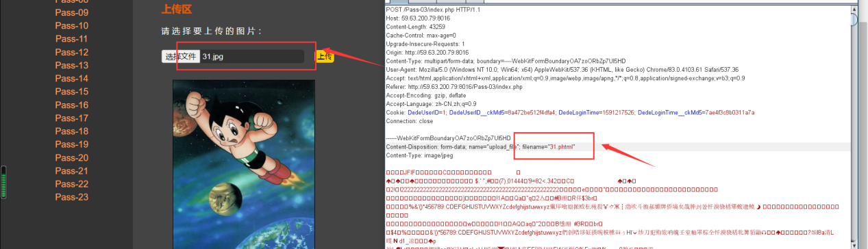Select Pass-12 from the sidebar list
Viewport: 868px width, 249px height.
click(72, 53)
